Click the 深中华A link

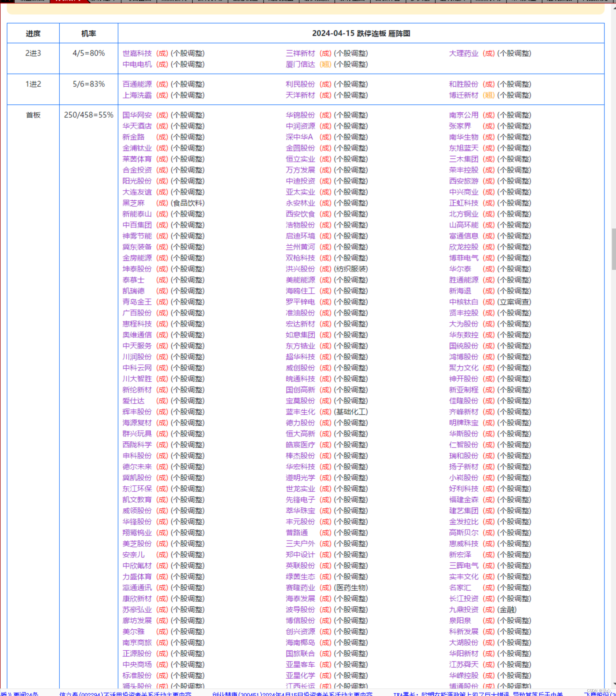(299, 137)
